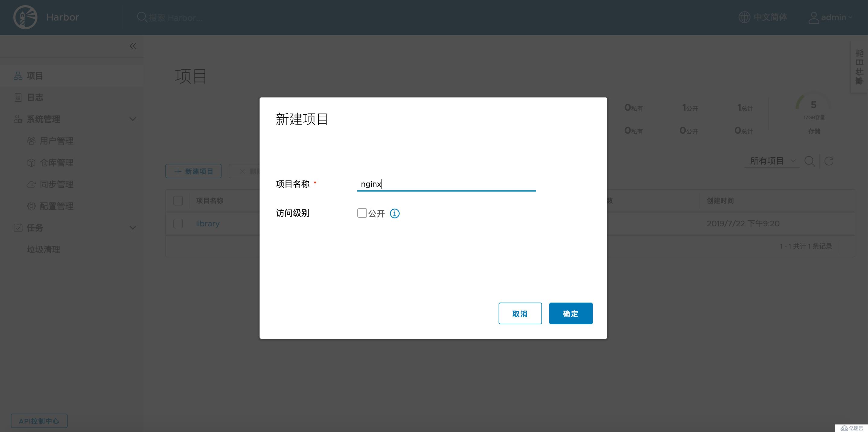
Task: Click the 访问级别 label in dialog
Action: point(292,213)
